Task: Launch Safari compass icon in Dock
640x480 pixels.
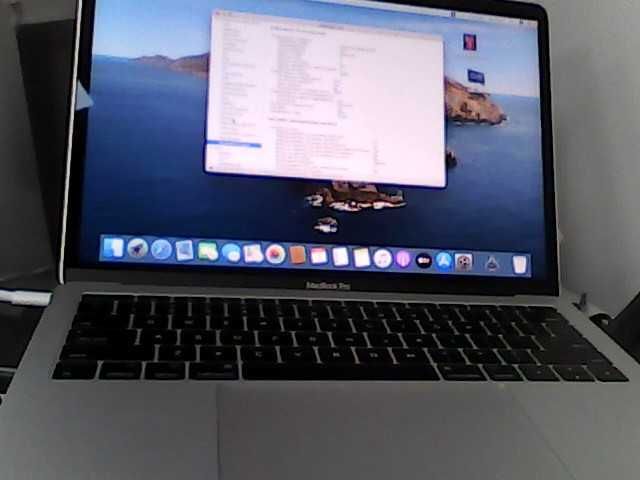Action: [x=161, y=249]
